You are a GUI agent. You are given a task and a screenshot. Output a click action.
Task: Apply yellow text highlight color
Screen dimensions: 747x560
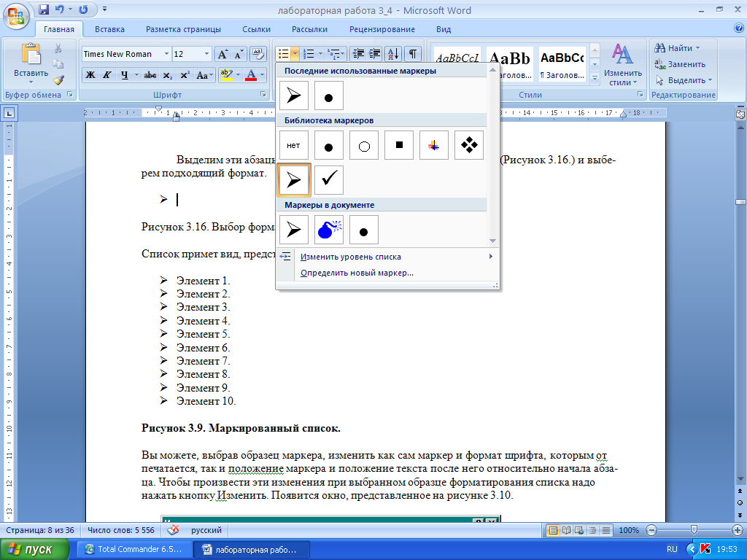[x=227, y=75]
